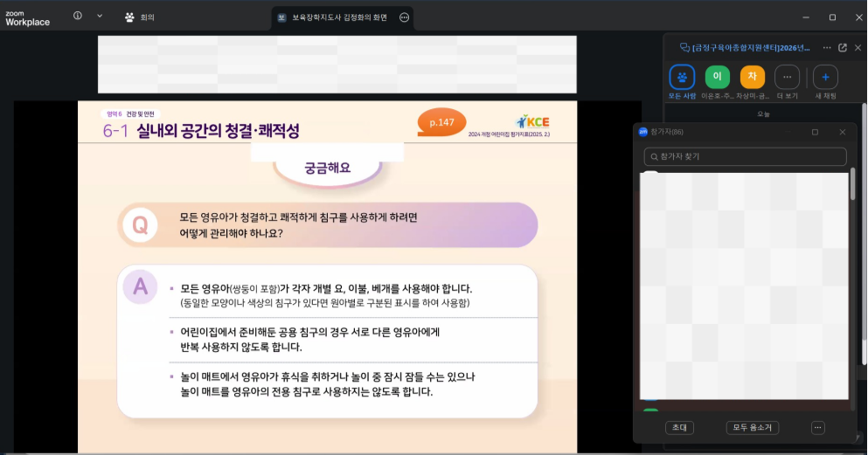Select 모든 사람 chat recipient icon
The width and height of the screenshot is (868, 455).
682,77
